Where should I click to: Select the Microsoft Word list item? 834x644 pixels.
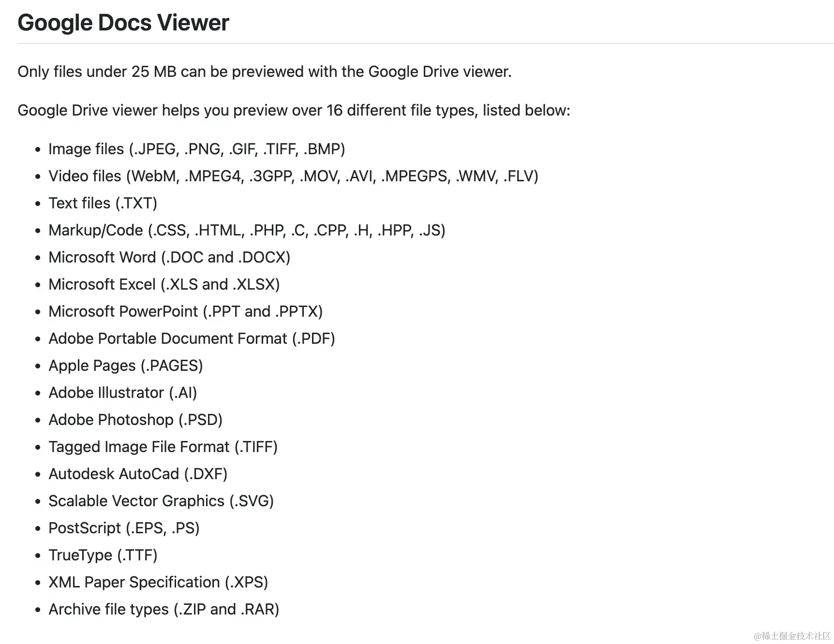[x=169, y=257]
